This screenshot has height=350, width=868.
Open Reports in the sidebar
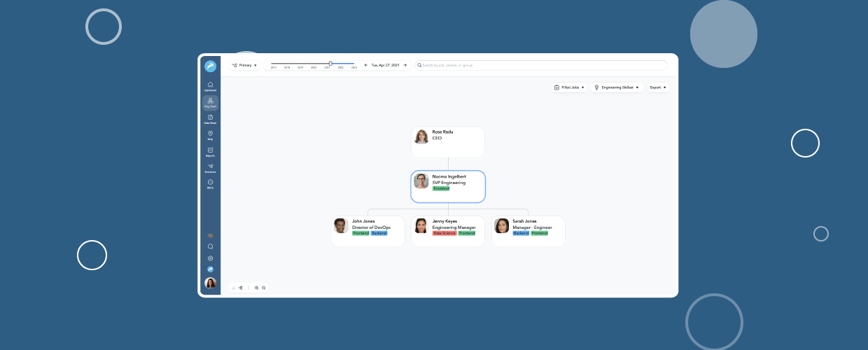pos(210,151)
